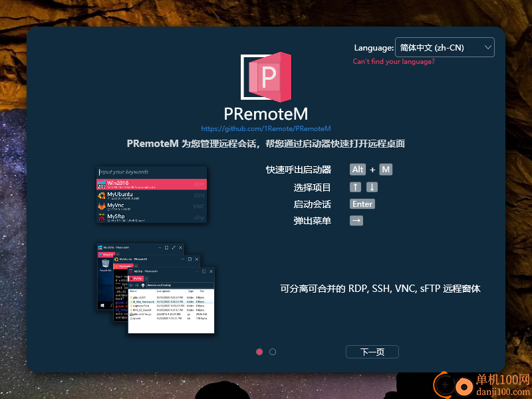Viewport: 532px width, 399px height.
Task: Select the first filled page indicator dot
Action: (x=259, y=352)
